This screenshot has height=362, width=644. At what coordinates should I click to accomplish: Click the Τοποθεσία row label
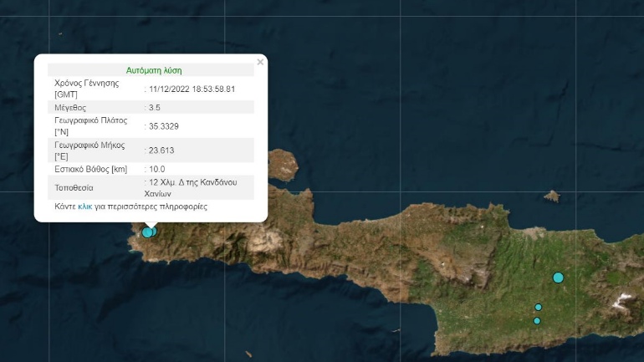point(76,187)
